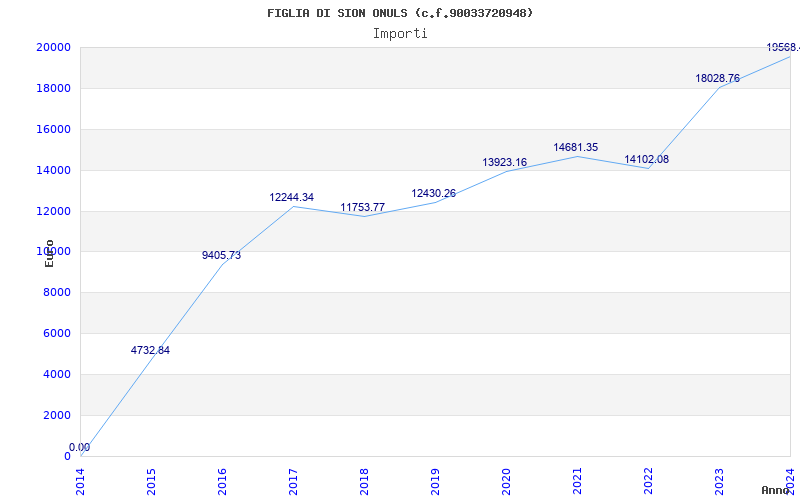Select the 2020 year axis label
This screenshot has height=500, width=800.
tap(506, 480)
